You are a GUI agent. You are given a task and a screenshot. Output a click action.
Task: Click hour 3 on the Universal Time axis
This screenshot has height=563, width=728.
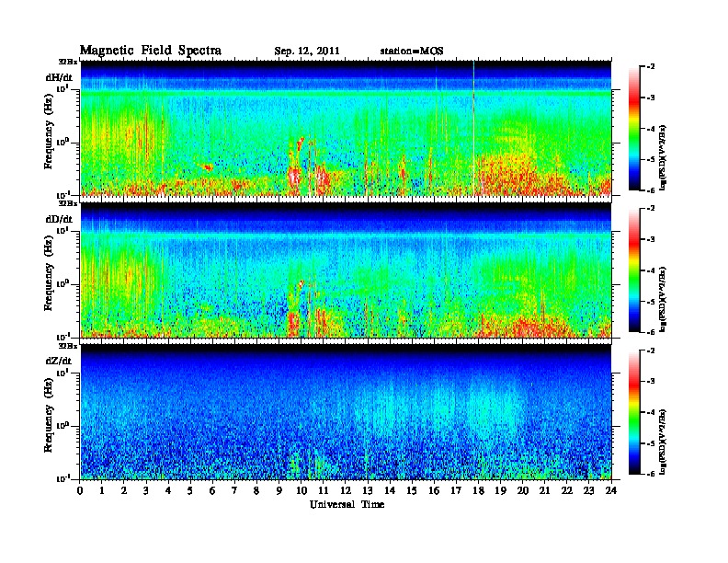(x=147, y=490)
